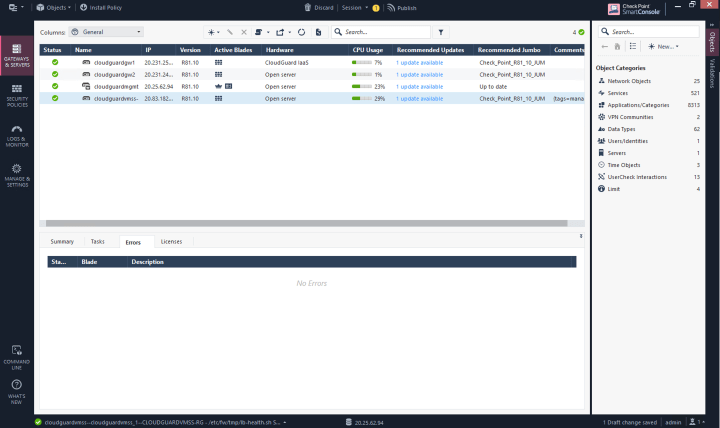The width and height of the screenshot is (720, 428).
Task: Click the gateways Search field
Action: [x=381, y=32]
